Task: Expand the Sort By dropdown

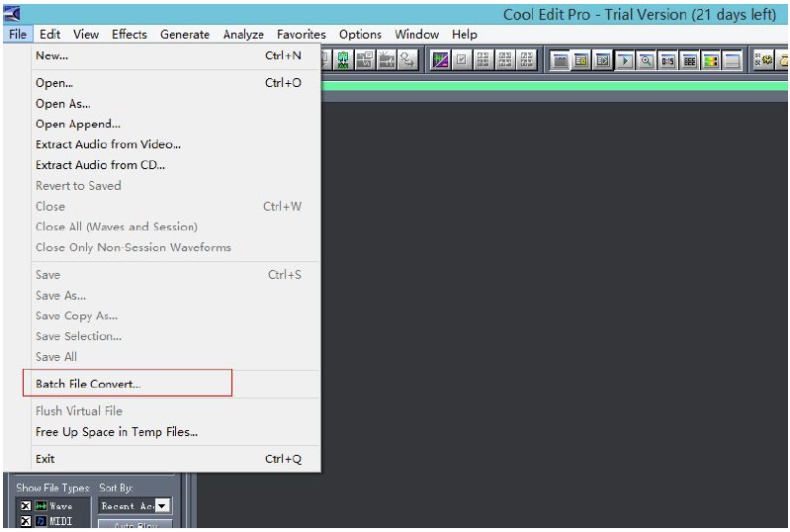Action: point(162,506)
